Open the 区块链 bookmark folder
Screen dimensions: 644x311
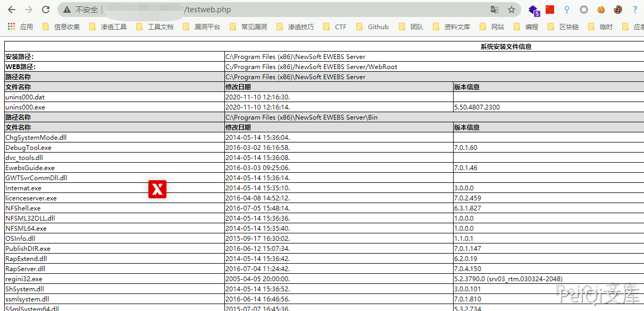pos(563,27)
